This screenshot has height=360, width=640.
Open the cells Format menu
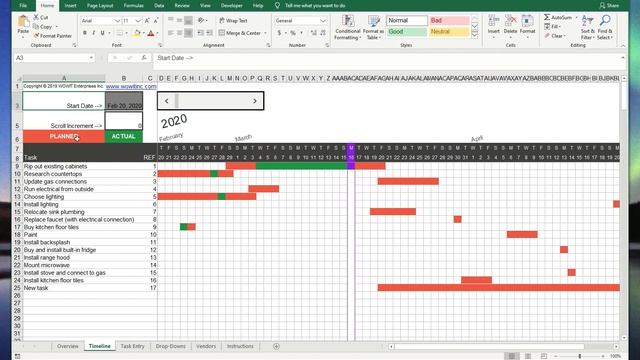pyautogui.click(x=527, y=27)
